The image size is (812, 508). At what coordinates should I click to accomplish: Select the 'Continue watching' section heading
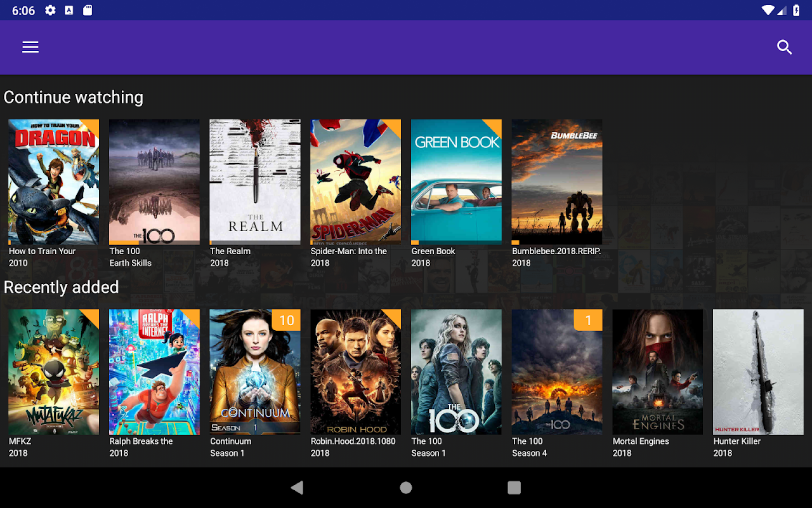coord(74,97)
